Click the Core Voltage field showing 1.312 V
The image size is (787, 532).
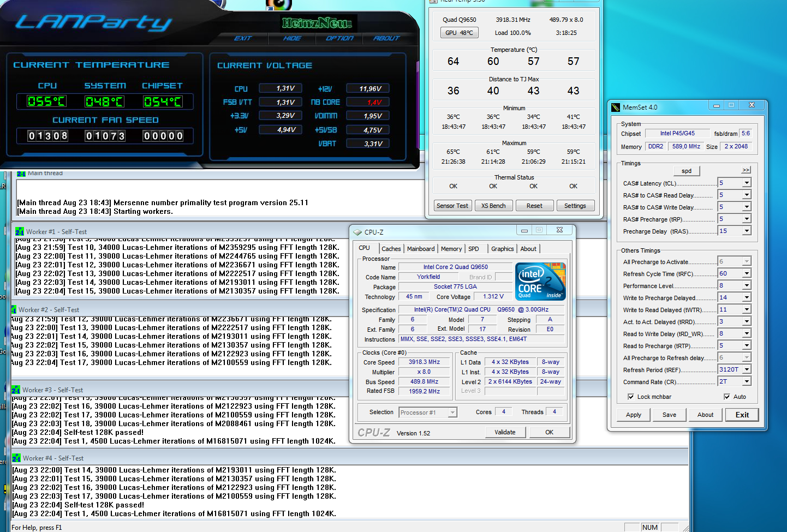[493, 296]
